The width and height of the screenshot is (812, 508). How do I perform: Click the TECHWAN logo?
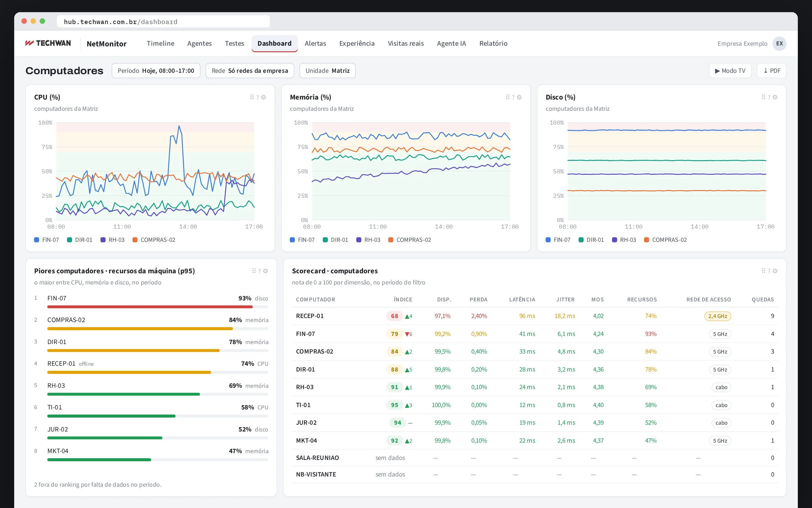pyautogui.click(x=48, y=43)
